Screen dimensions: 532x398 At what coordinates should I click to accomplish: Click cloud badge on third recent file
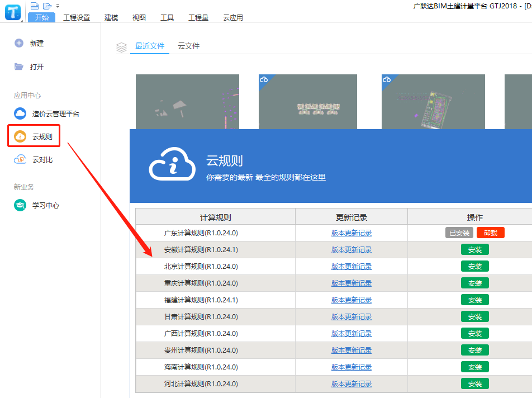point(387,80)
